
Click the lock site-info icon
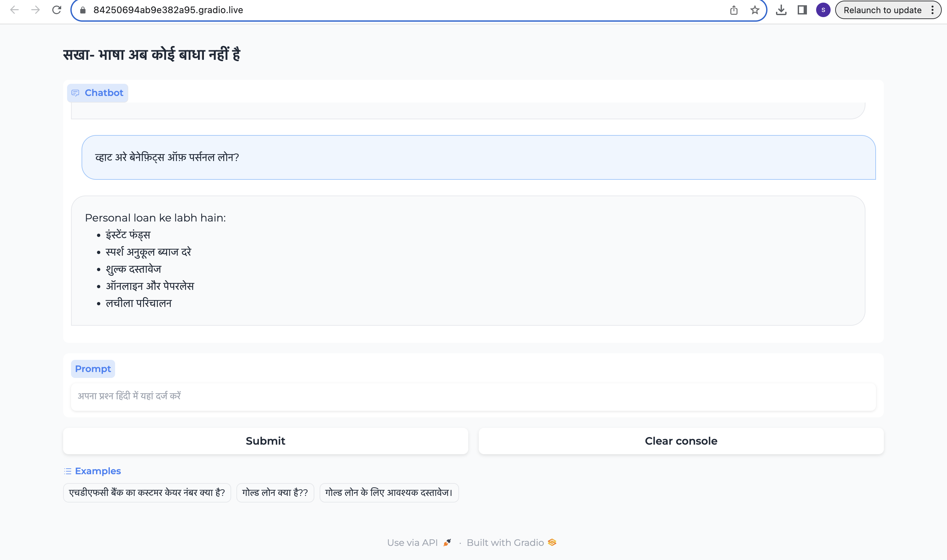tap(83, 10)
